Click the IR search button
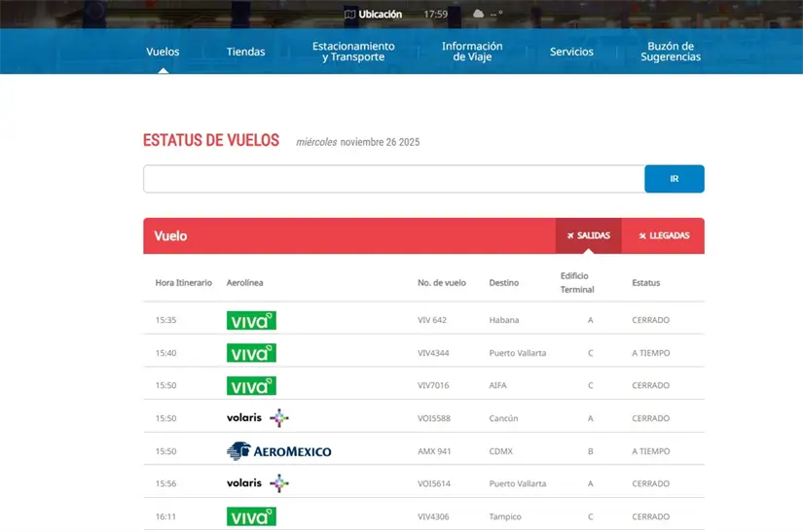This screenshot has width=803, height=532. pyautogui.click(x=674, y=179)
